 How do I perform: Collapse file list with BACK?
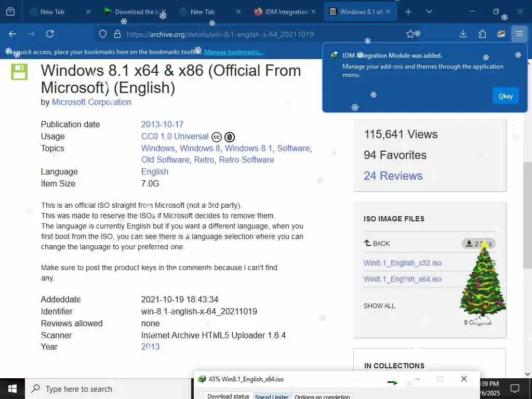tap(377, 243)
